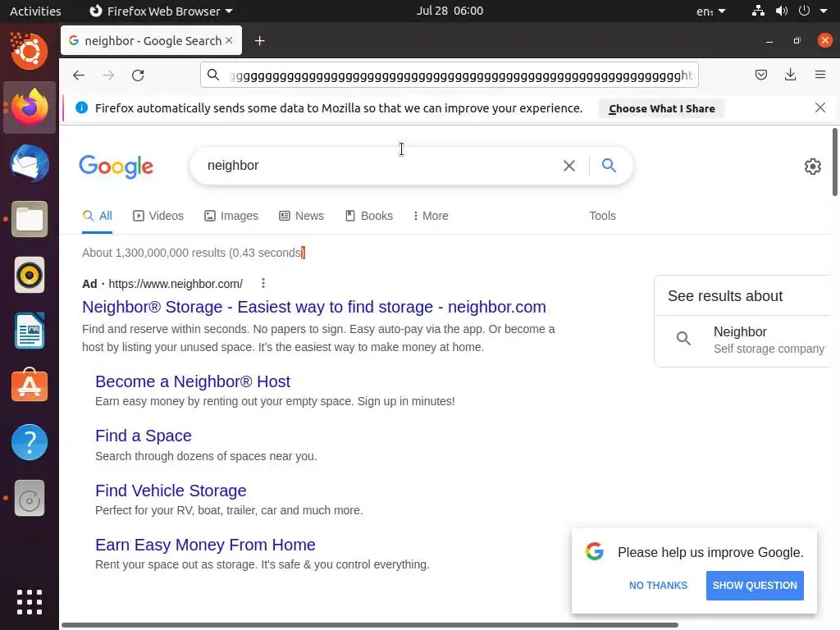Click the horizontal page scrollbar

click(x=370, y=624)
